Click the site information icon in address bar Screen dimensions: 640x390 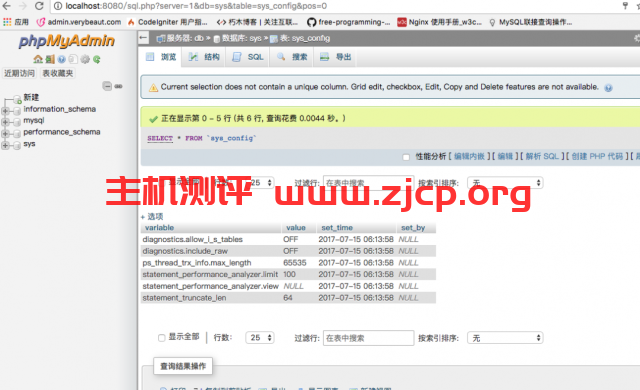pyautogui.click(x=58, y=6)
